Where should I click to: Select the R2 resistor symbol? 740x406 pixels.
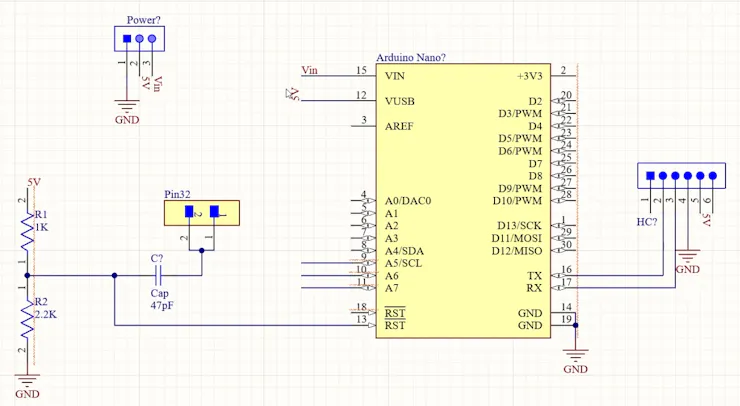pyautogui.click(x=27, y=319)
